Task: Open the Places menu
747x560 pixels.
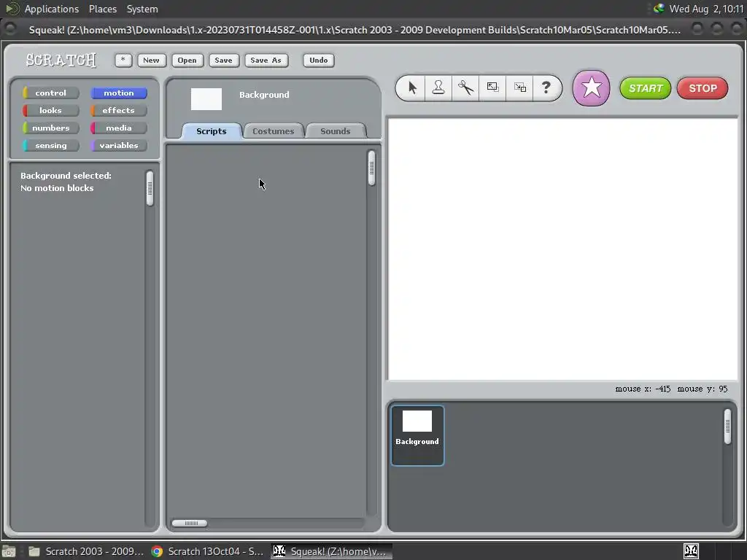Action: [102, 9]
